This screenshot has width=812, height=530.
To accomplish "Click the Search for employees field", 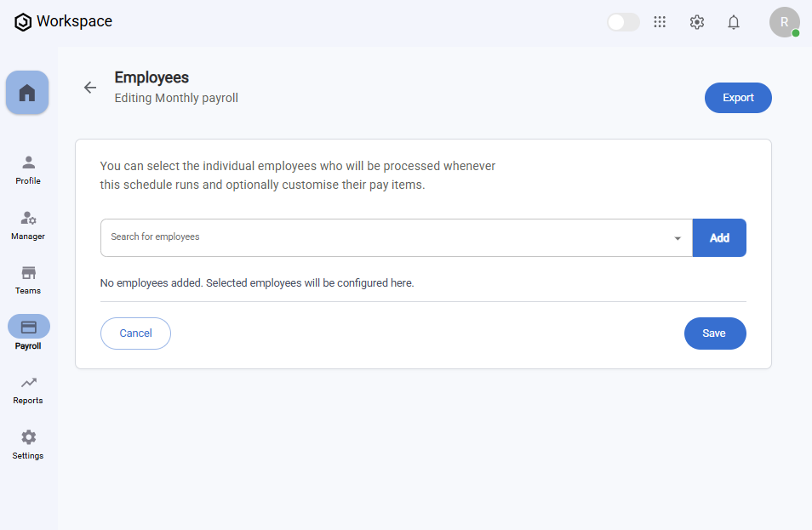I will pos(383,237).
